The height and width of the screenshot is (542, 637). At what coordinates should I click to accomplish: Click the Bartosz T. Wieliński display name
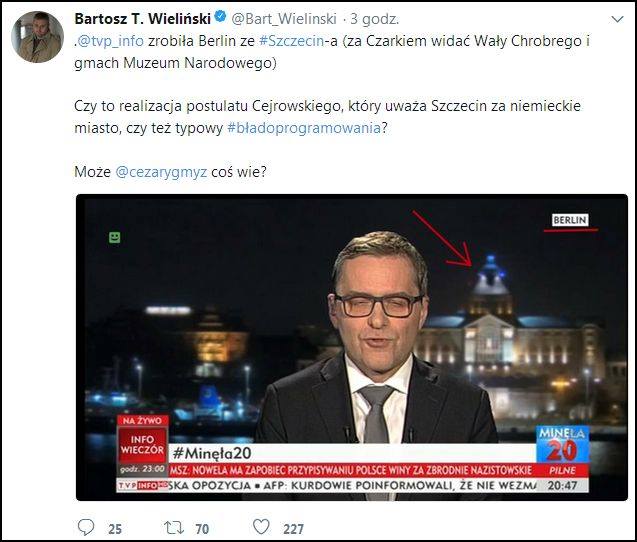[x=143, y=19]
